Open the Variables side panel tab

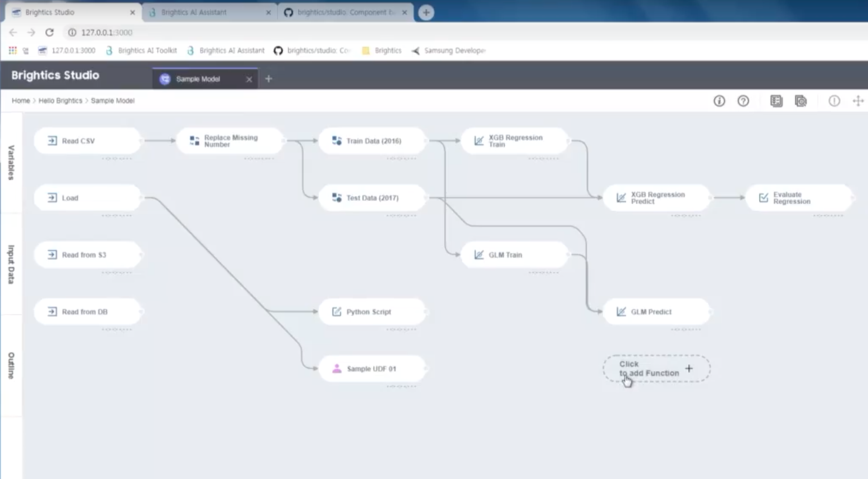[x=11, y=163]
